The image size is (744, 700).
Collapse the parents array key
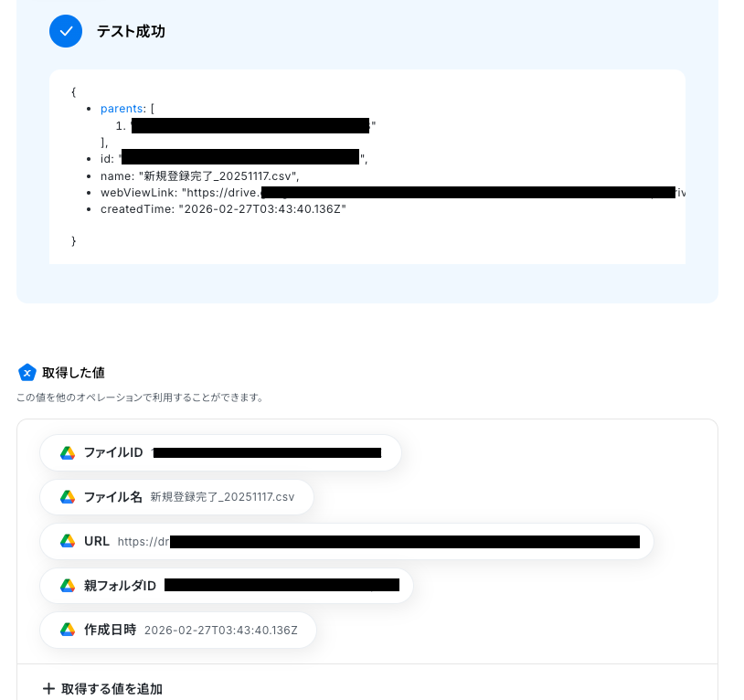(122, 109)
